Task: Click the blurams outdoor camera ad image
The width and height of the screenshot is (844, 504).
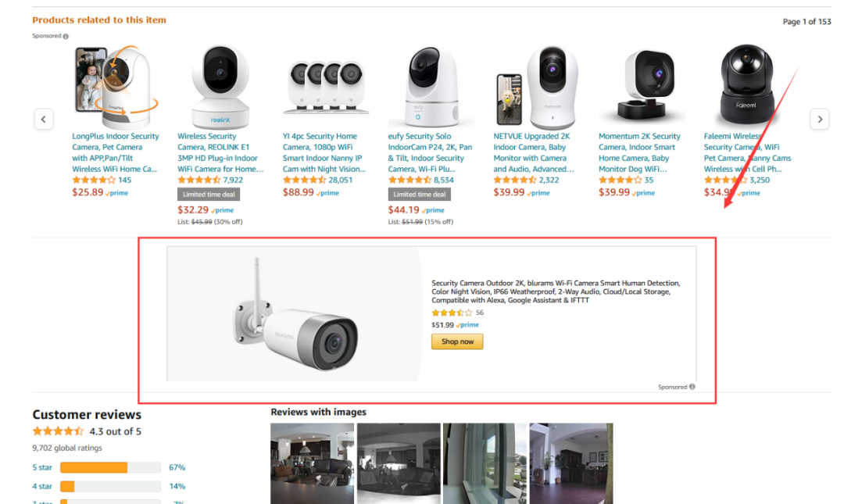Action: (x=295, y=314)
